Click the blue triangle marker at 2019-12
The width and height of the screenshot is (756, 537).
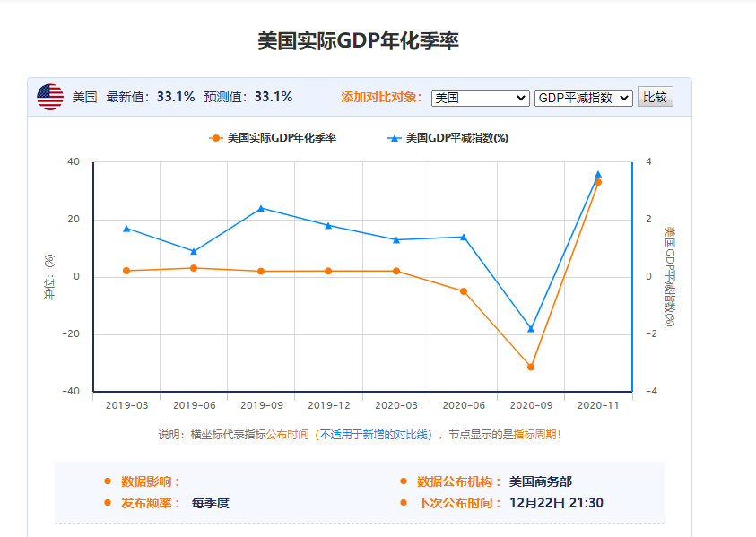point(328,225)
